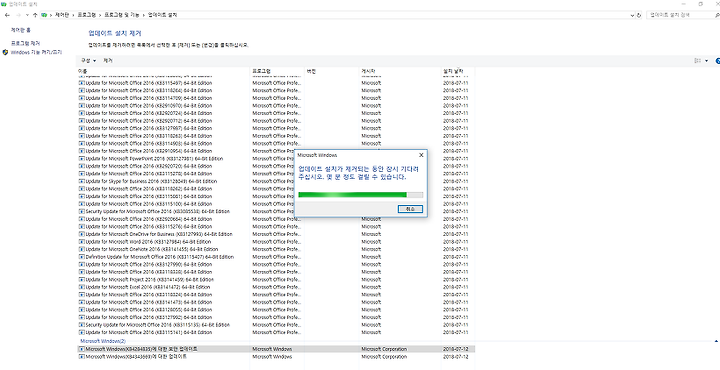720x370 pixels.
Task: Click the green update removal progress bar
Action: pos(360,195)
